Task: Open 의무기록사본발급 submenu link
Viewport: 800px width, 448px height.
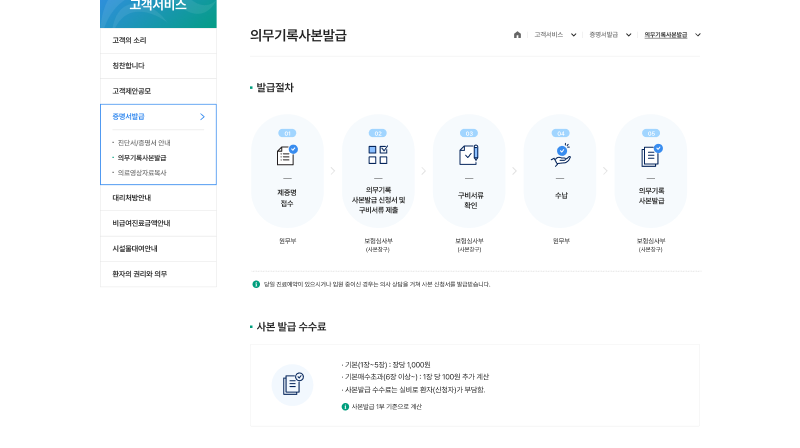Action: pos(142,158)
